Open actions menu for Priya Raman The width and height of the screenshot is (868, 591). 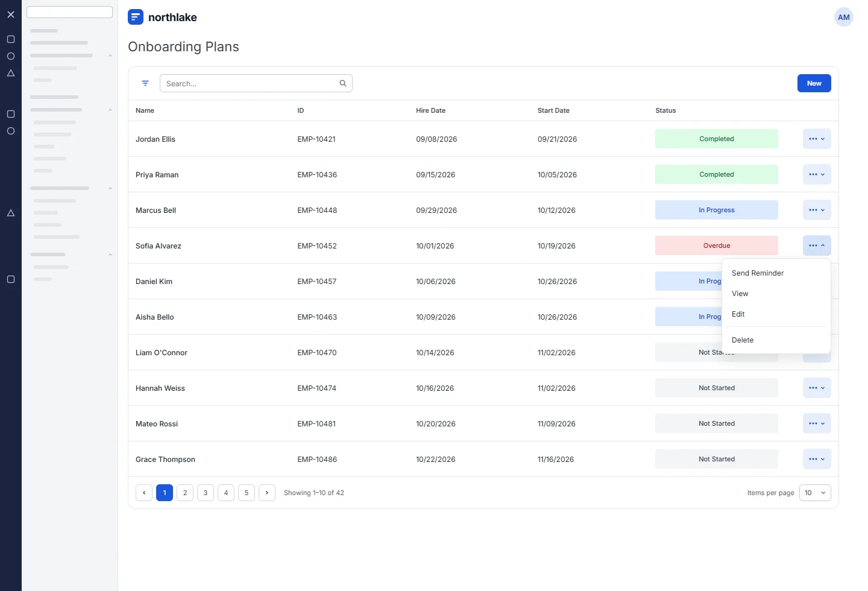click(x=817, y=174)
